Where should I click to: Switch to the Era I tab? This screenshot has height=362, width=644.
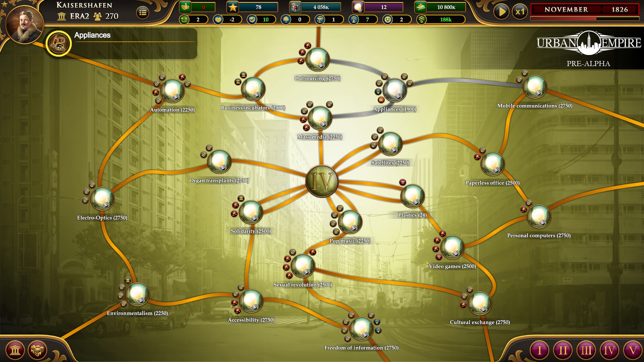pyautogui.click(x=540, y=350)
